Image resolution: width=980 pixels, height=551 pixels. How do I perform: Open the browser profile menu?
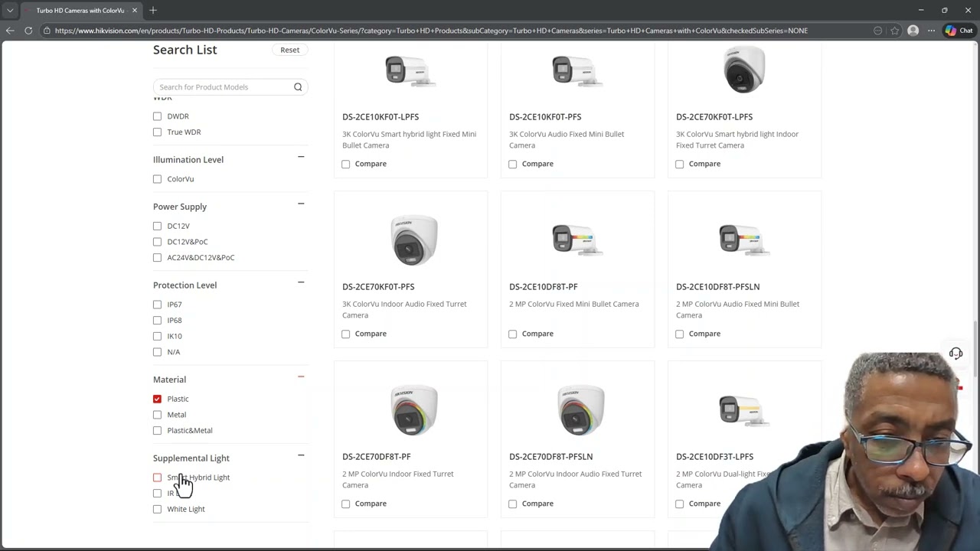[913, 31]
